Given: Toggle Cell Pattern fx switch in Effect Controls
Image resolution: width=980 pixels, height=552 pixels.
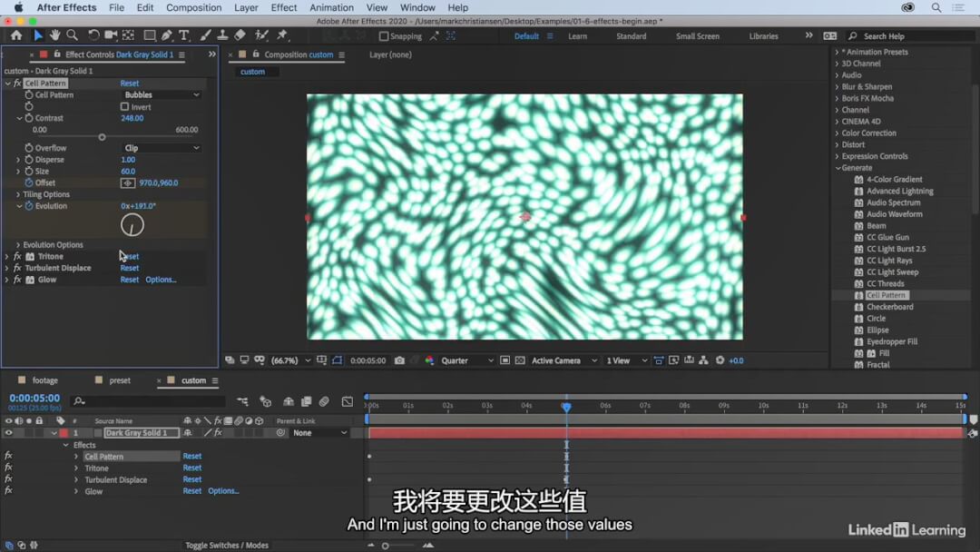Looking at the screenshot, I should pyautogui.click(x=17, y=84).
